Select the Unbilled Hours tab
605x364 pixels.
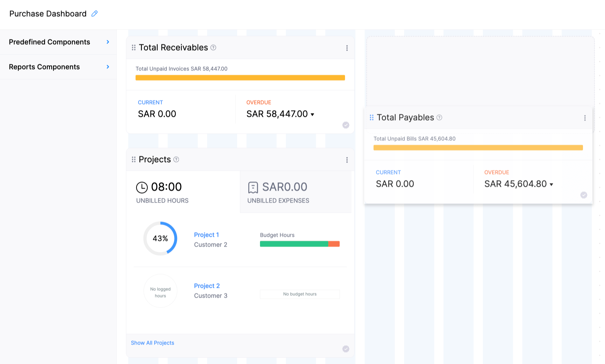pos(183,192)
